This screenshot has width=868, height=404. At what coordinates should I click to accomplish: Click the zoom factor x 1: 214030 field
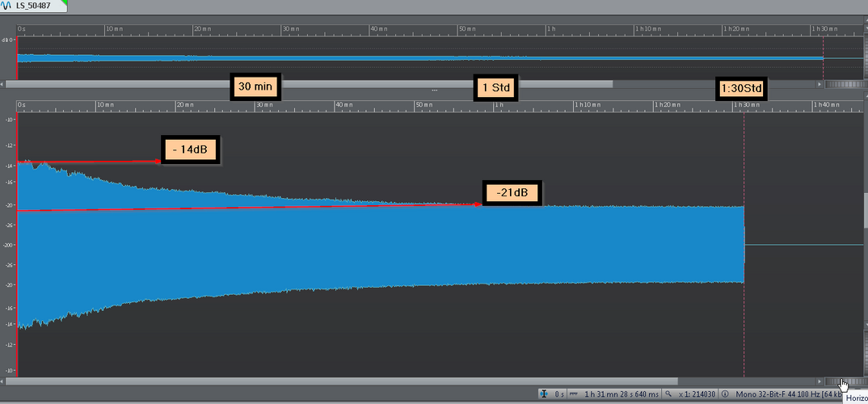[697, 394]
